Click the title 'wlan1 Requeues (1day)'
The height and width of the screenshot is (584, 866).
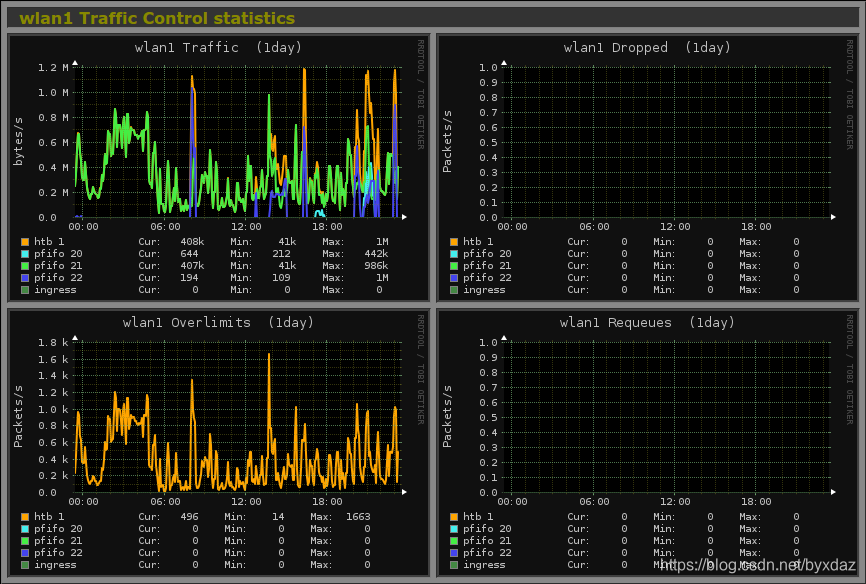pyautogui.click(x=647, y=323)
